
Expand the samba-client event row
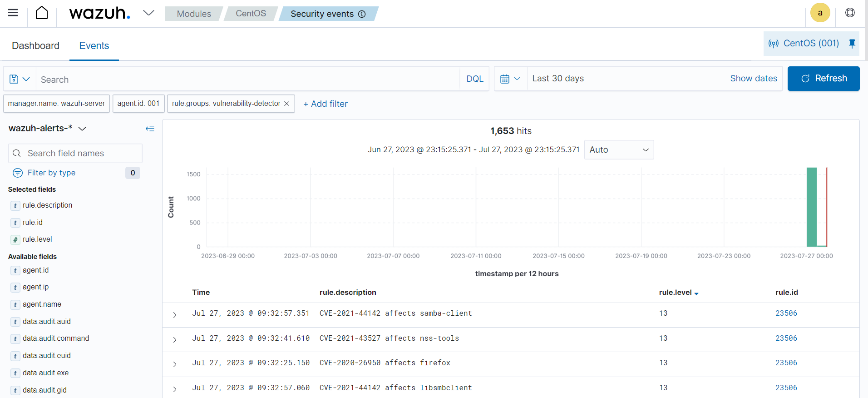coord(175,315)
